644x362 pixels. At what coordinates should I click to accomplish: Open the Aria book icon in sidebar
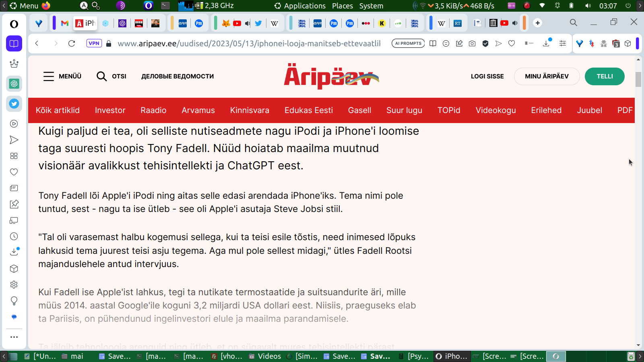click(14, 43)
